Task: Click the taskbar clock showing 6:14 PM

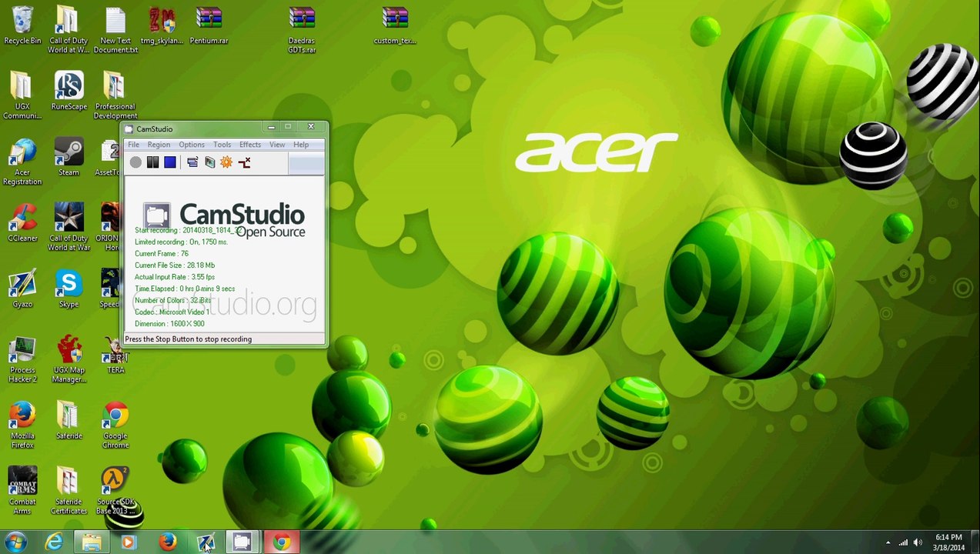Action: (x=948, y=542)
